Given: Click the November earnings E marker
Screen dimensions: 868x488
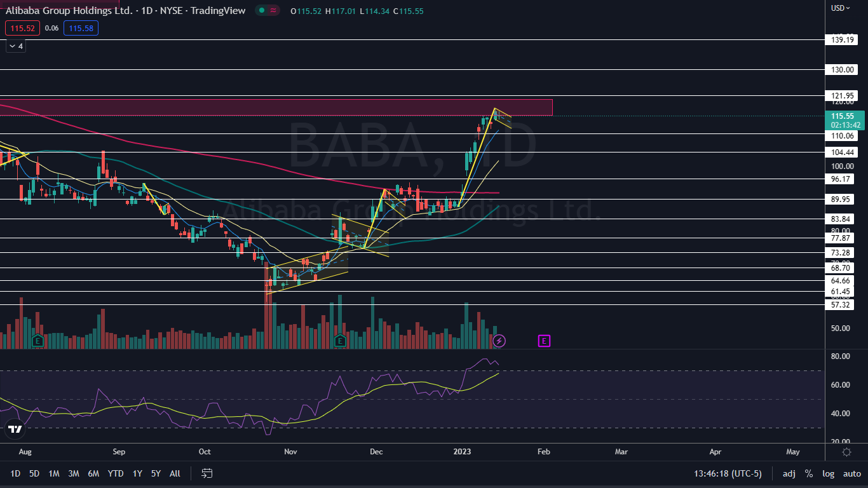Looking at the screenshot, I should pos(340,341).
